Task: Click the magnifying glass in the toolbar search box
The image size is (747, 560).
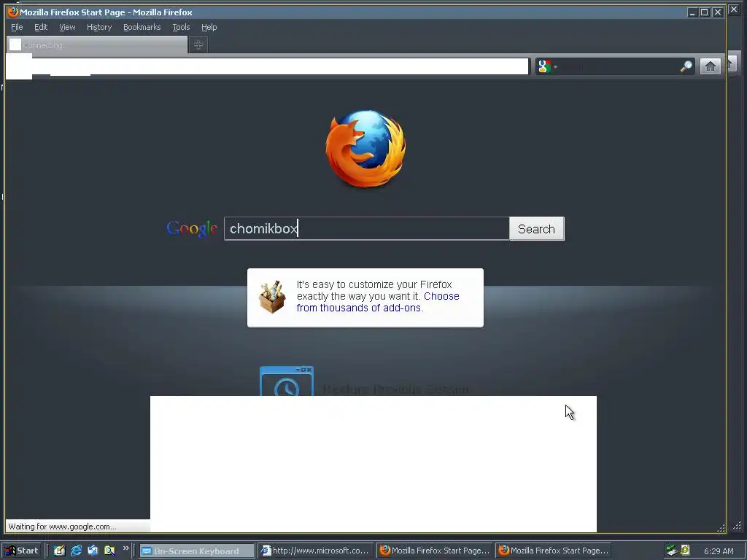Action: (x=686, y=66)
